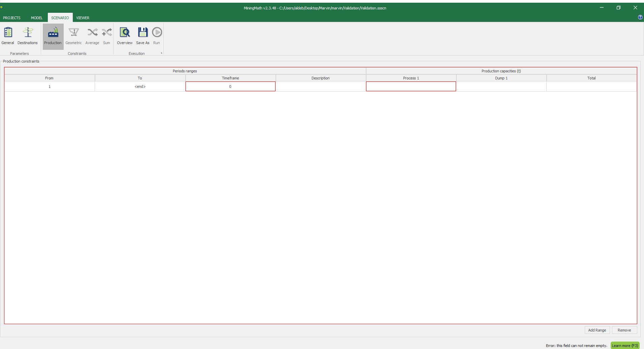
Task: Open General parameters icon
Action: click(x=8, y=33)
